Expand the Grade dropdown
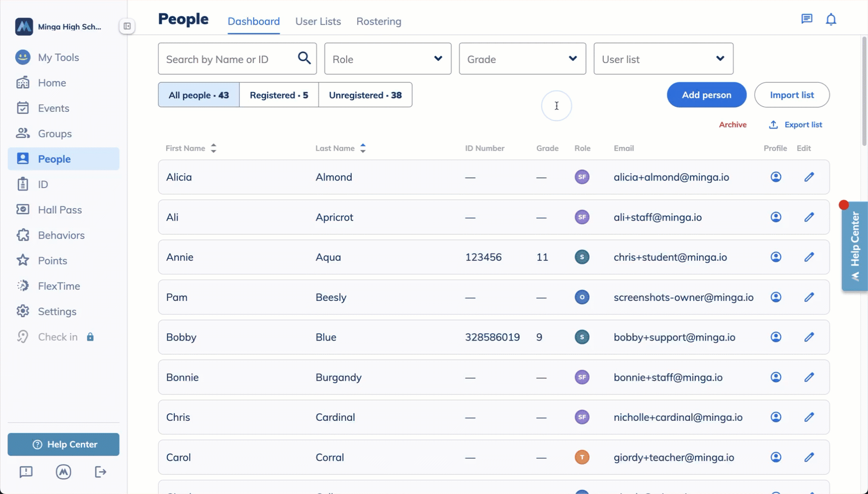Image resolution: width=868 pixels, height=494 pixels. [522, 59]
